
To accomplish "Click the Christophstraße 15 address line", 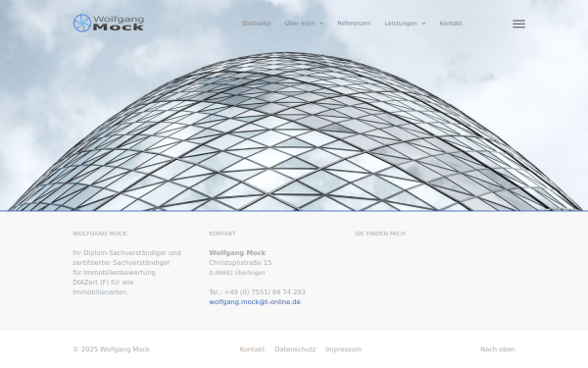I will coord(240,262).
